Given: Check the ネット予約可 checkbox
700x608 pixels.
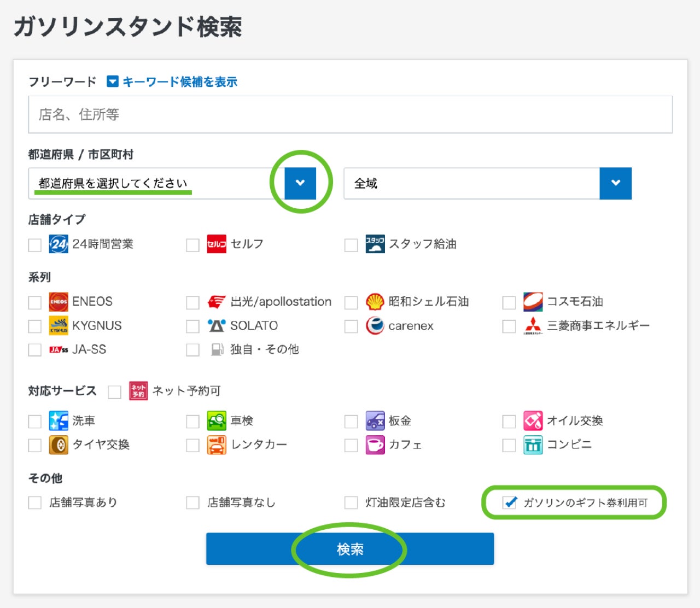Looking at the screenshot, I should click(114, 392).
